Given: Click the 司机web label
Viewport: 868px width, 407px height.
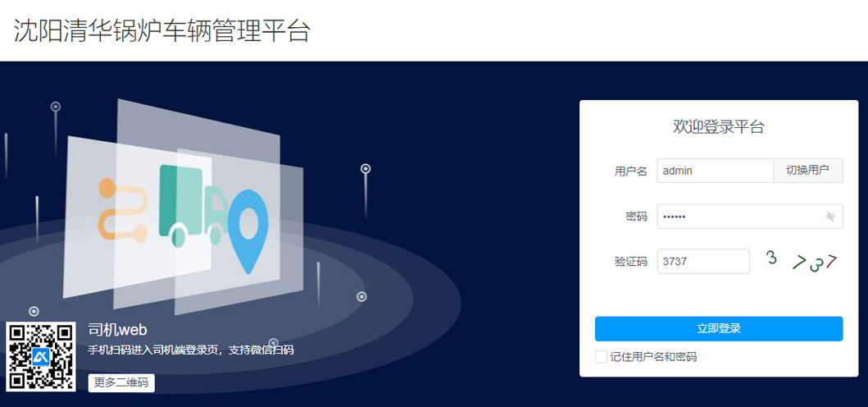Looking at the screenshot, I should (117, 330).
